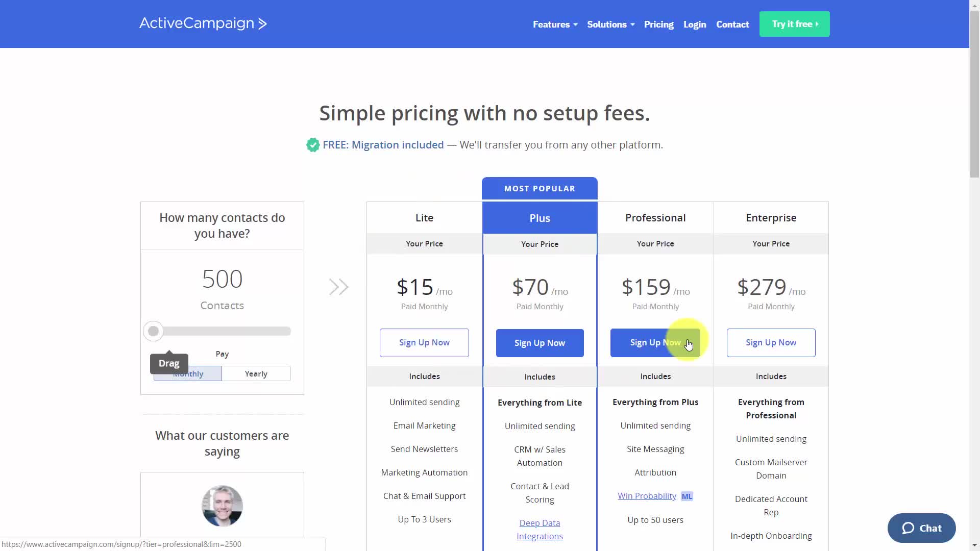The height and width of the screenshot is (551, 980).
Task: Expand the Features dropdown menu
Action: click(555, 24)
